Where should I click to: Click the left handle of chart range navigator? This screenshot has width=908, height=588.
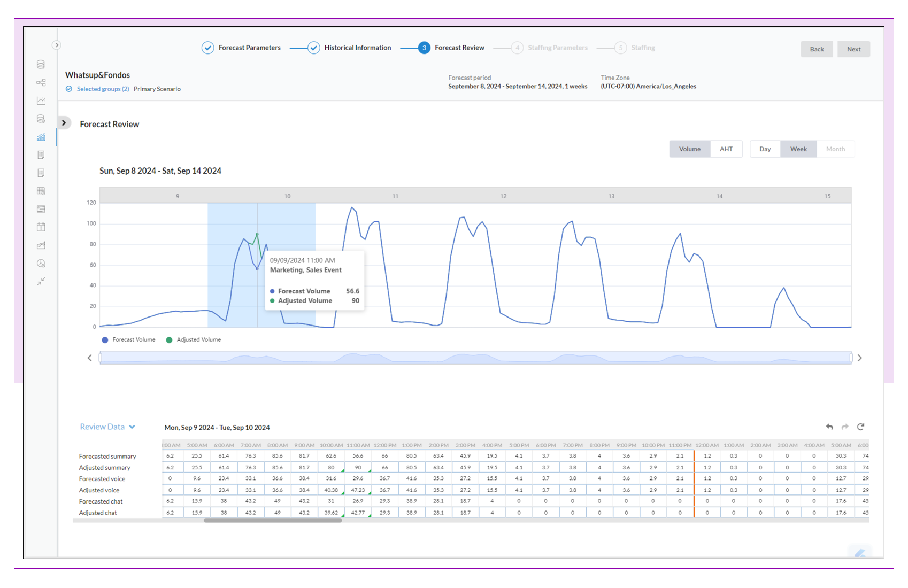101,358
